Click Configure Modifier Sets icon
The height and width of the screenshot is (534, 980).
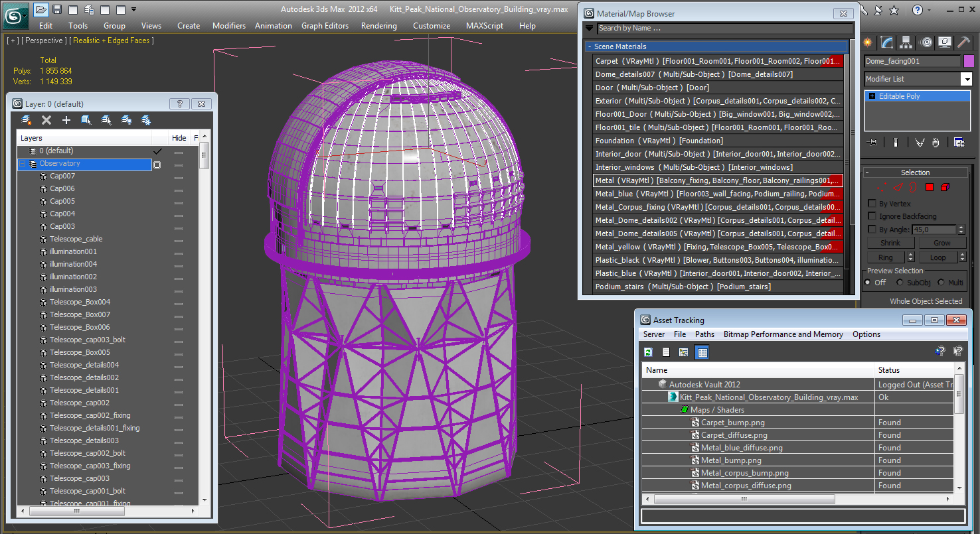[959, 142]
